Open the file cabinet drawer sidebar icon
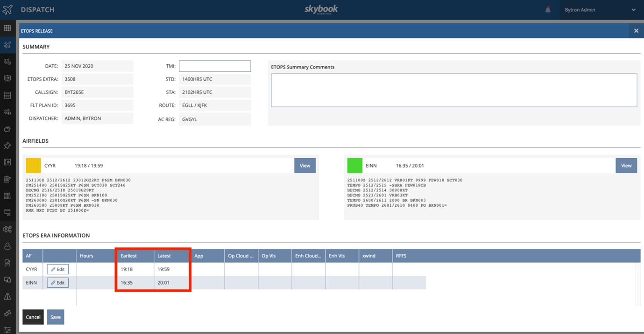 tap(7, 95)
